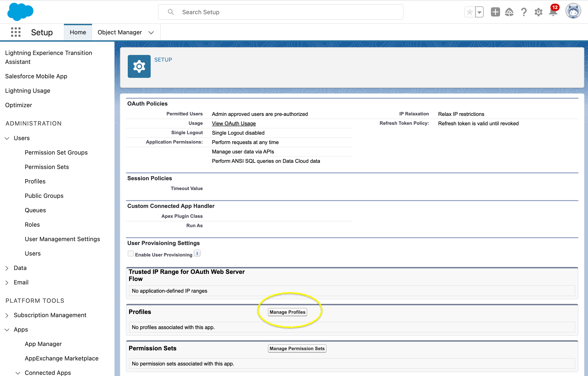Expand the Data section
Image resolution: width=588 pixels, height=376 pixels.
tap(7, 268)
